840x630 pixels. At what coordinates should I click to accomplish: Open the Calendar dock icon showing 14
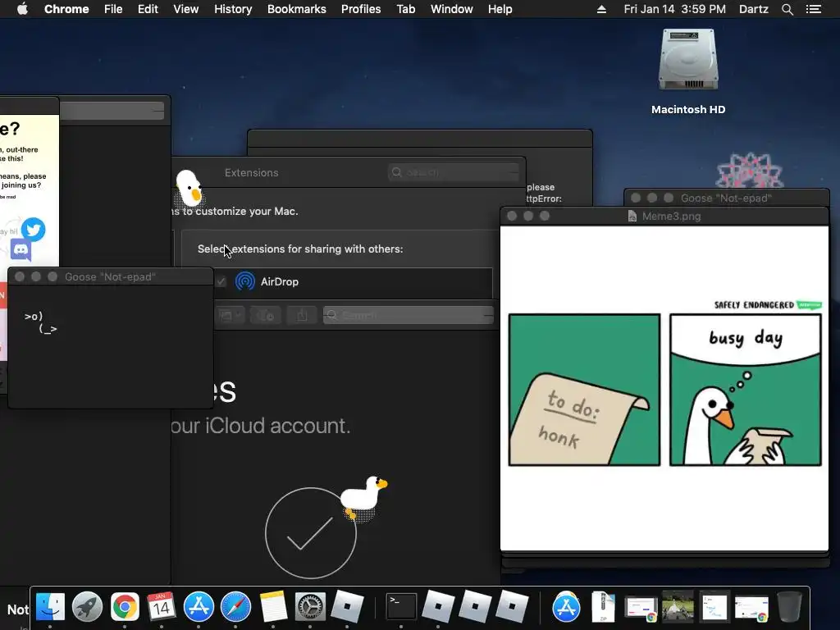pos(162,607)
